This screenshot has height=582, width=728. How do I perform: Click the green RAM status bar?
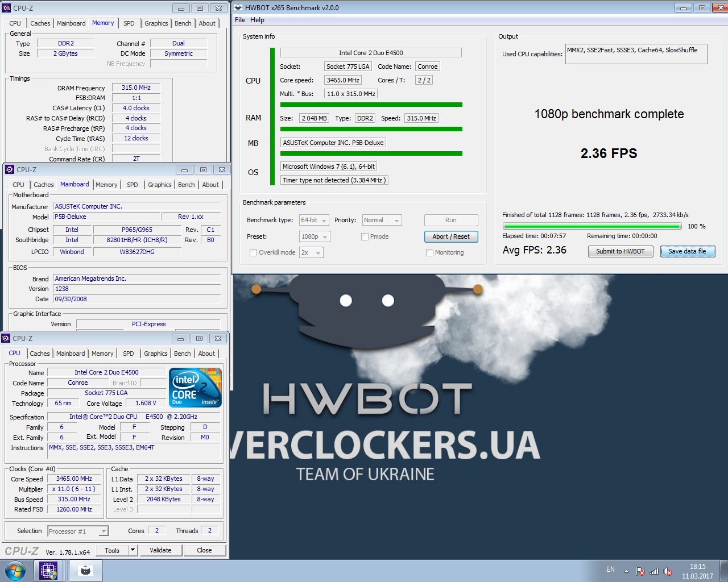(371, 129)
